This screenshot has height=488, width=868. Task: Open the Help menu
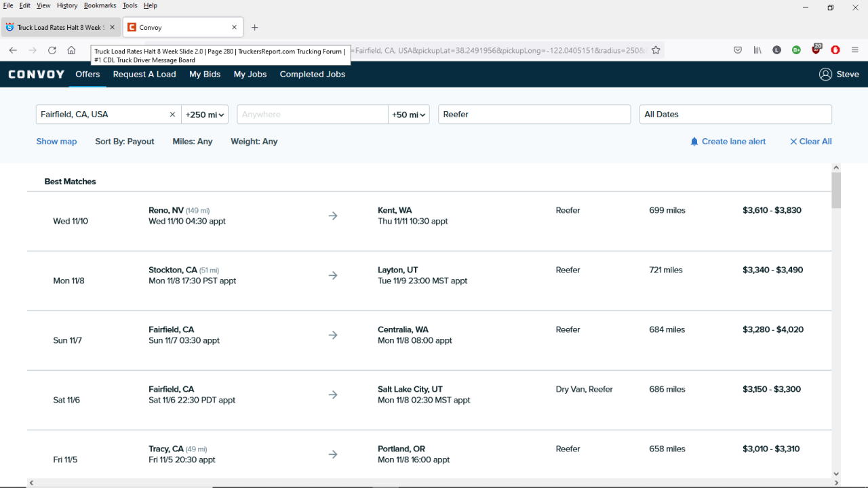(151, 5)
